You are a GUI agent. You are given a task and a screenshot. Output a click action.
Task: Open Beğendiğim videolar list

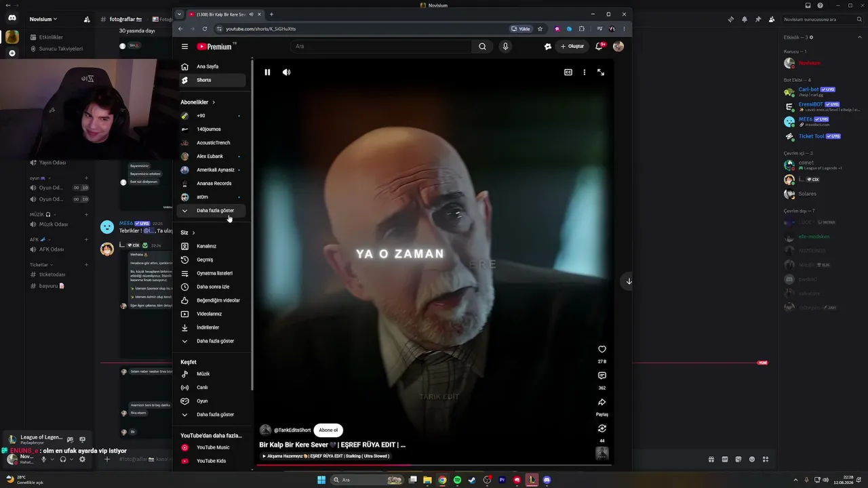pyautogui.click(x=212, y=300)
